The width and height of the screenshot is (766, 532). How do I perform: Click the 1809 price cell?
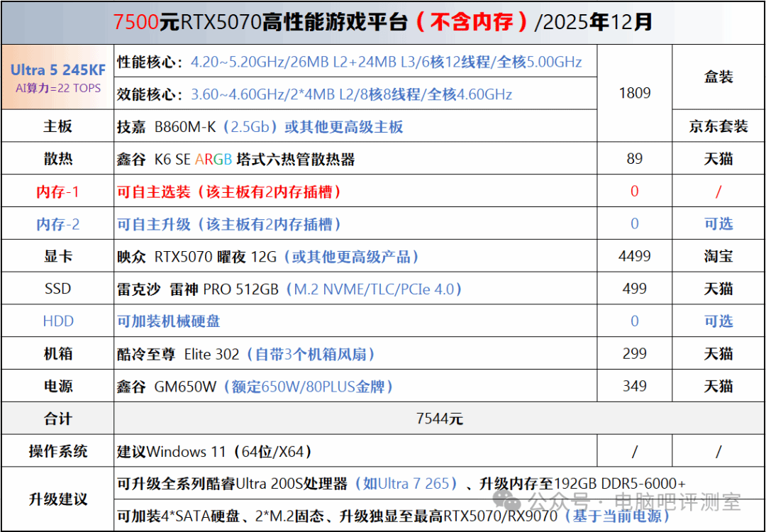point(634,93)
